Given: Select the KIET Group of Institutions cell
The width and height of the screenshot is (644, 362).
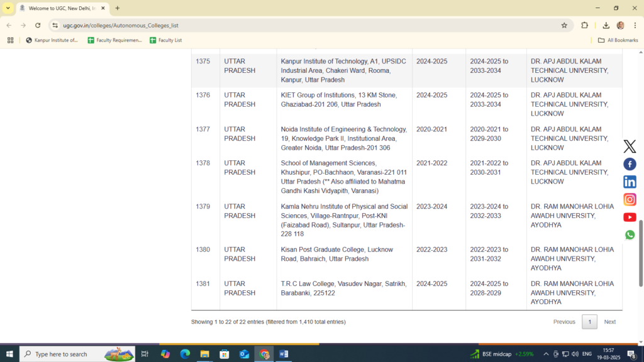Looking at the screenshot, I should coord(344,104).
